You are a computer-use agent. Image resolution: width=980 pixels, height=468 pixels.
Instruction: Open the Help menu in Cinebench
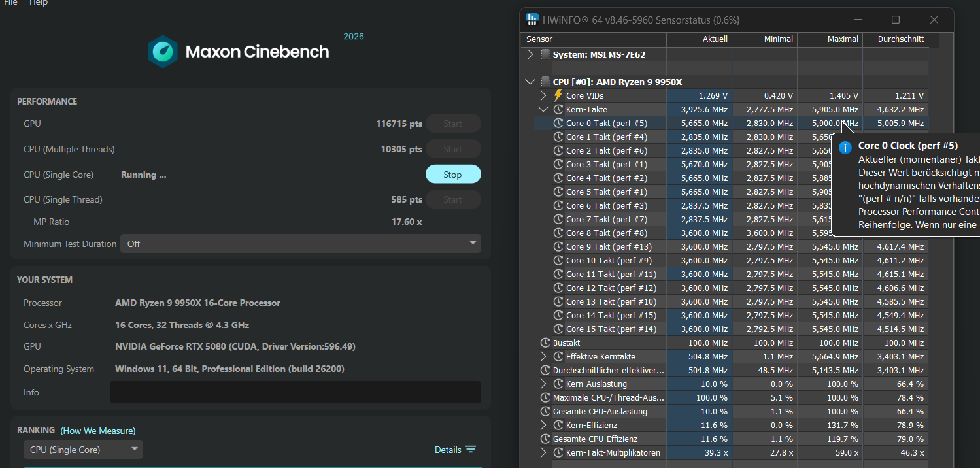39,3
